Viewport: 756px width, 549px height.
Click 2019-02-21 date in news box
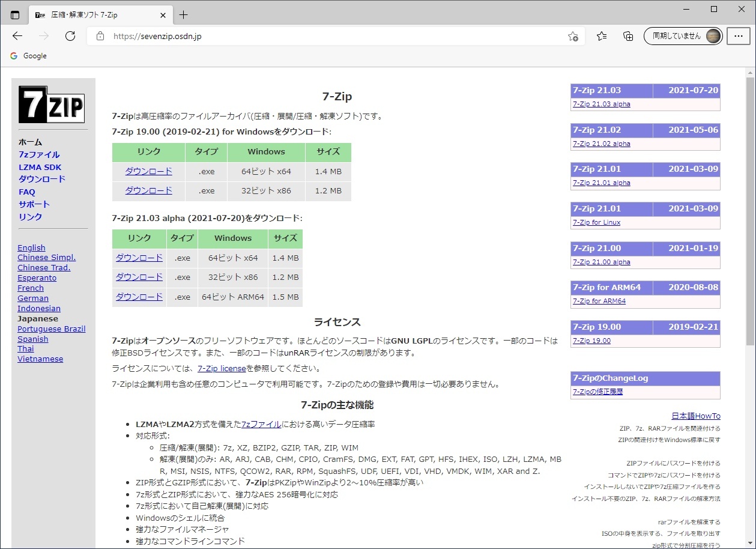[x=694, y=327]
